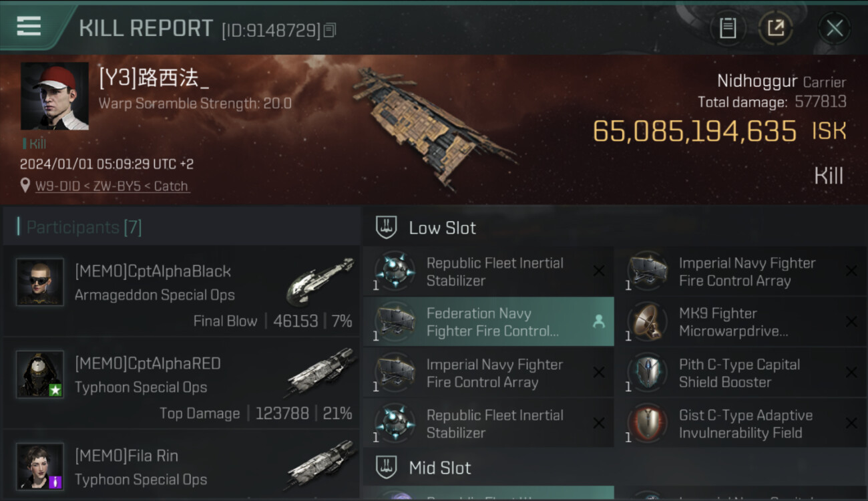The height and width of the screenshot is (501, 868).
Task: Open CptAlphaRED's pilot portrait
Action: click(40, 375)
